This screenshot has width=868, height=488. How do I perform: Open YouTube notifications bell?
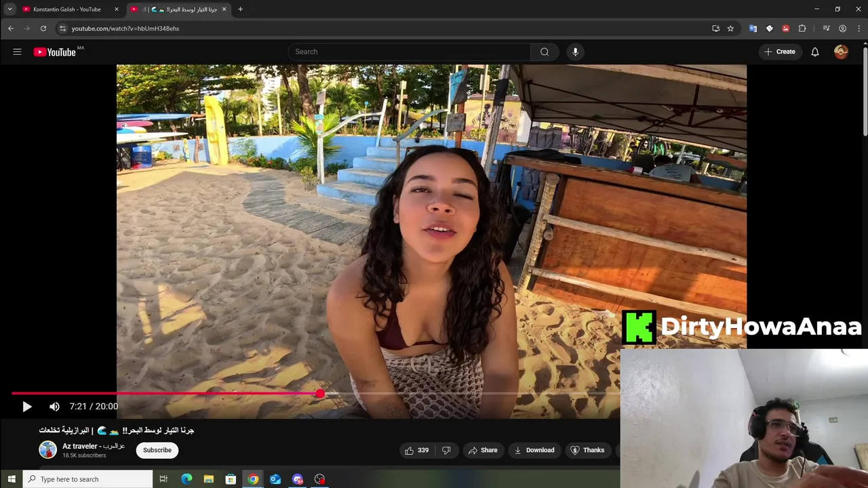[x=815, y=52]
